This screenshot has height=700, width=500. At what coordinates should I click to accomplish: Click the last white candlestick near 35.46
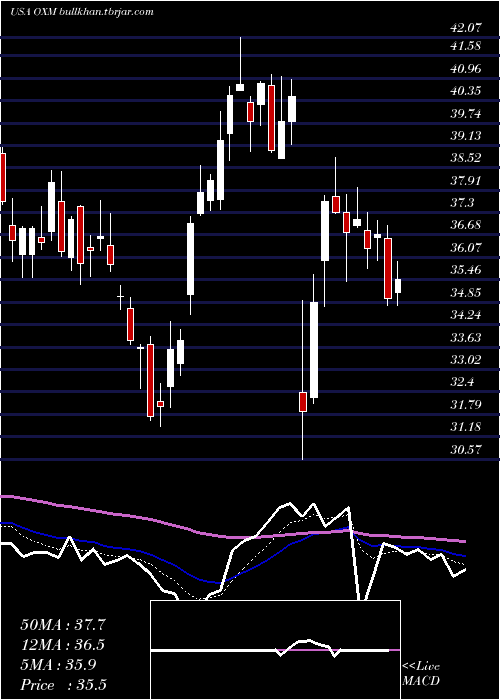point(398,283)
